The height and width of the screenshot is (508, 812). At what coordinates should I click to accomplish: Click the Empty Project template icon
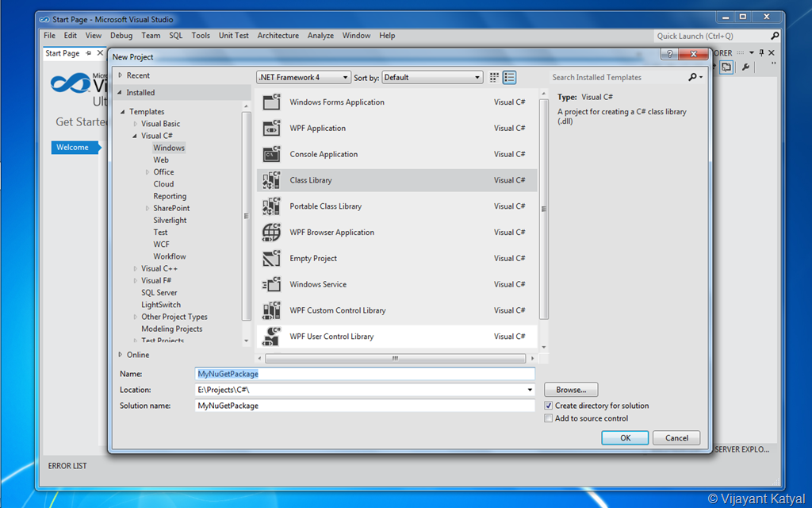tap(271, 258)
